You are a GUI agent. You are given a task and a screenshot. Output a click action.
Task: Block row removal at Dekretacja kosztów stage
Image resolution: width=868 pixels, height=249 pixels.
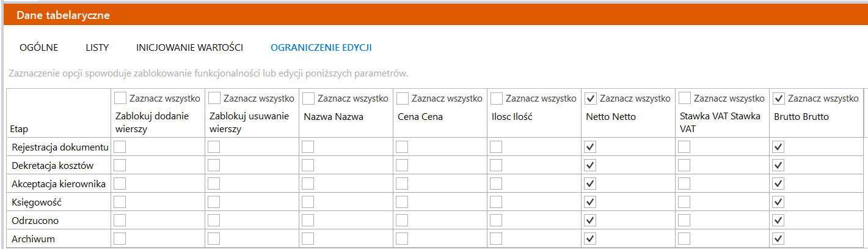coord(214,165)
